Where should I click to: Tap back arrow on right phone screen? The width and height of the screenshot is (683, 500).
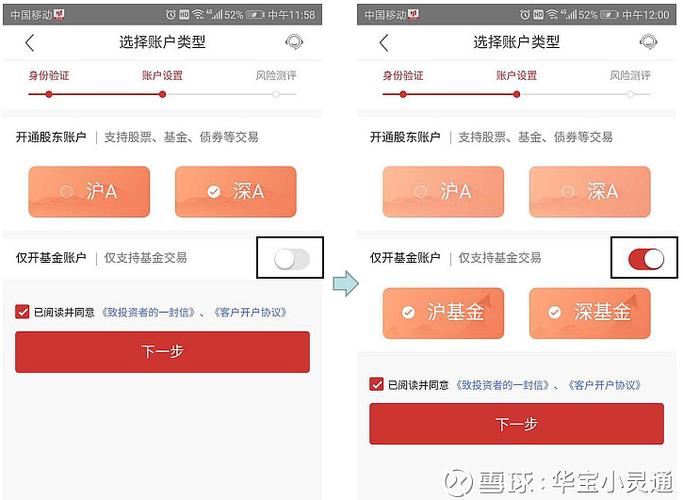point(383,43)
